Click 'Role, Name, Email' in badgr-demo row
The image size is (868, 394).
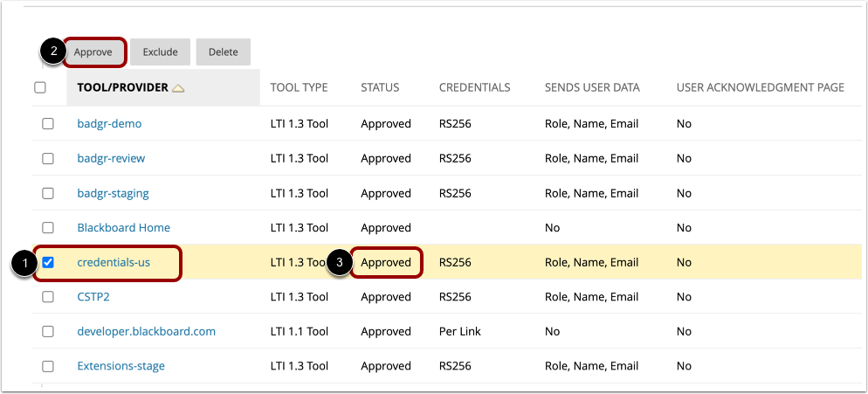[x=591, y=123]
